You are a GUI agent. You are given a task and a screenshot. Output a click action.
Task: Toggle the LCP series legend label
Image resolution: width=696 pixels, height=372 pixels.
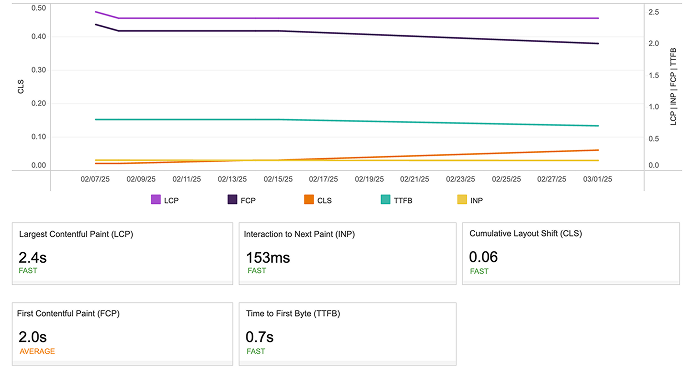(x=171, y=201)
